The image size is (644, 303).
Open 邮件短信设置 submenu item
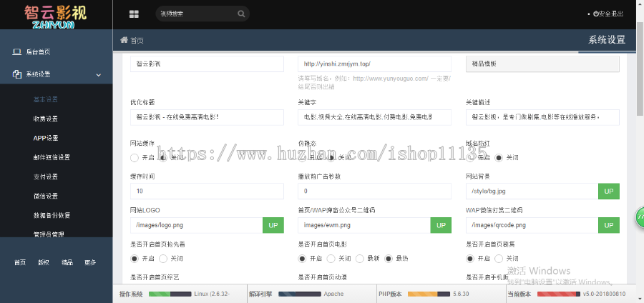(x=52, y=157)
